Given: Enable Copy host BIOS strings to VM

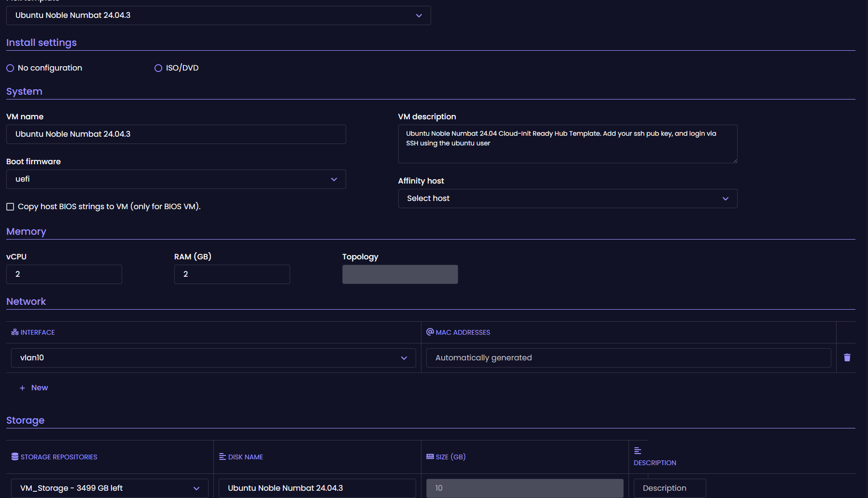Looking at the screenshot, I should 10,206.
